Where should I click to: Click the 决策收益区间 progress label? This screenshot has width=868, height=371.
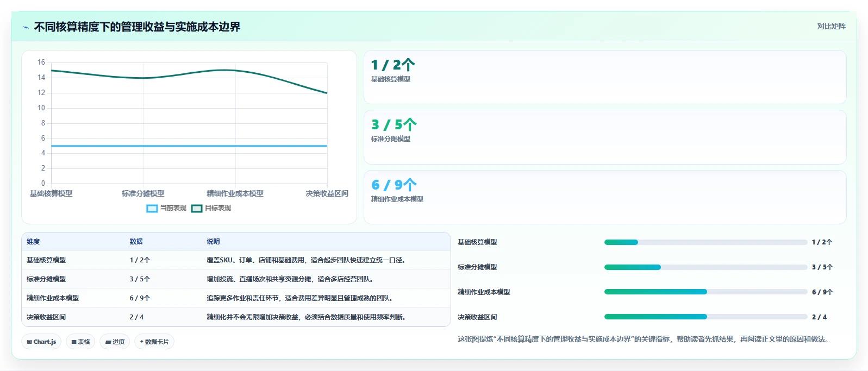[477, 317]
